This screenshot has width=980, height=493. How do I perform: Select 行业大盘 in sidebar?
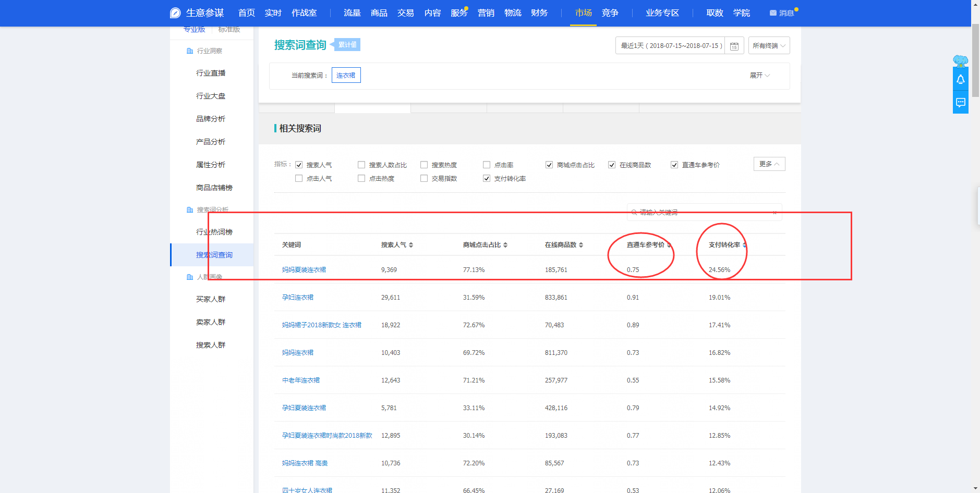(x=211, y=96)
